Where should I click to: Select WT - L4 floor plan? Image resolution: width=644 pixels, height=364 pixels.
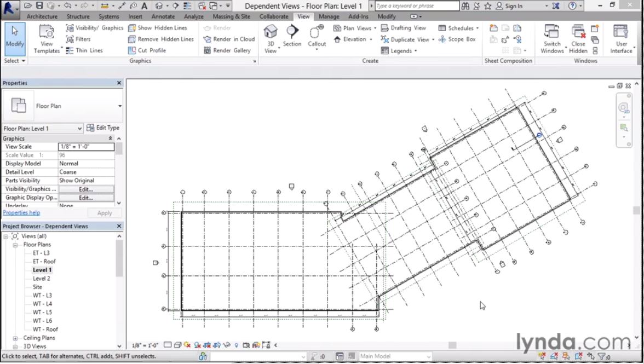click(42, 304)
